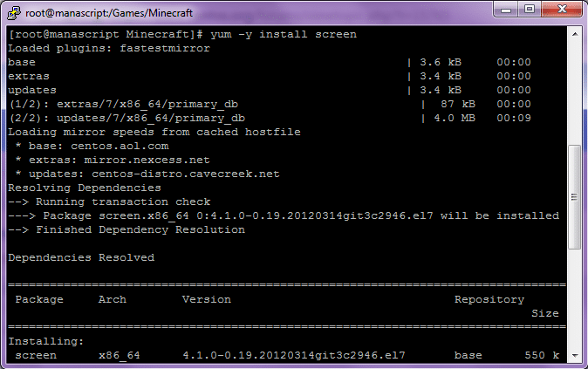Image resolution: width=588 pixels, height=369 pixels.
Task: Click the scrollbar track above the thumb
Action: click(574, 87)
